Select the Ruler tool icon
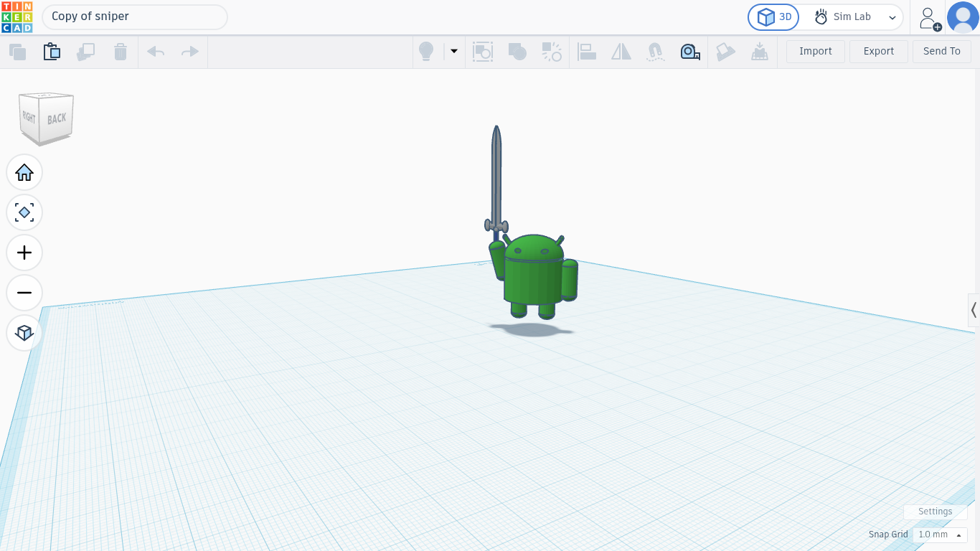 click(x=690, y=52)
